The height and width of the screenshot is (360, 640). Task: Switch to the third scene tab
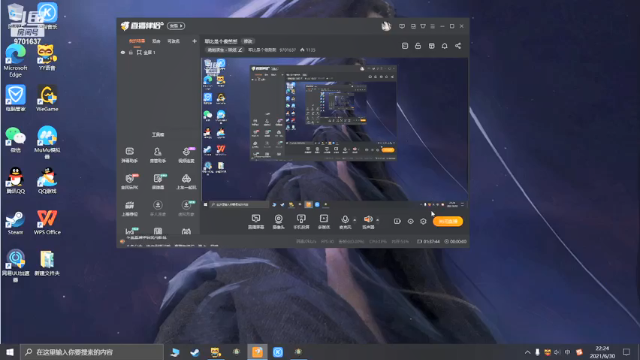(173, 41)
